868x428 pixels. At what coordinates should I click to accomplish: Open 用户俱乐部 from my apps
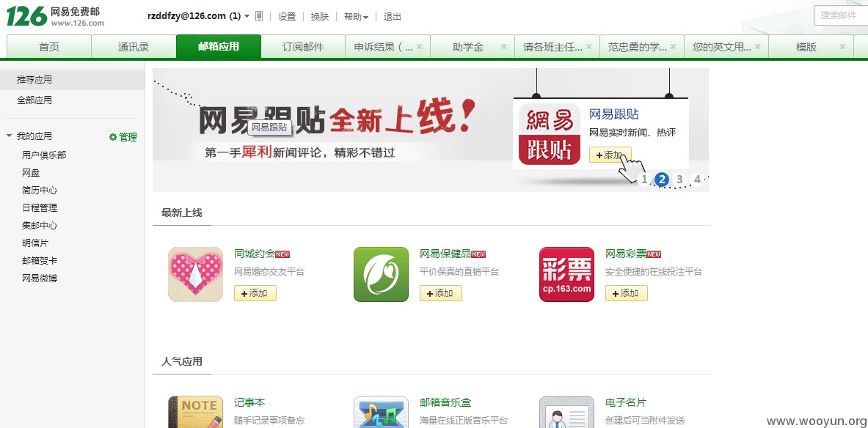(x=44, y=155)
